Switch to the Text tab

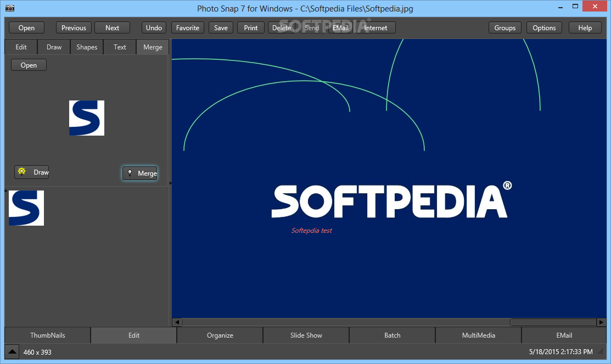[120, 47]
